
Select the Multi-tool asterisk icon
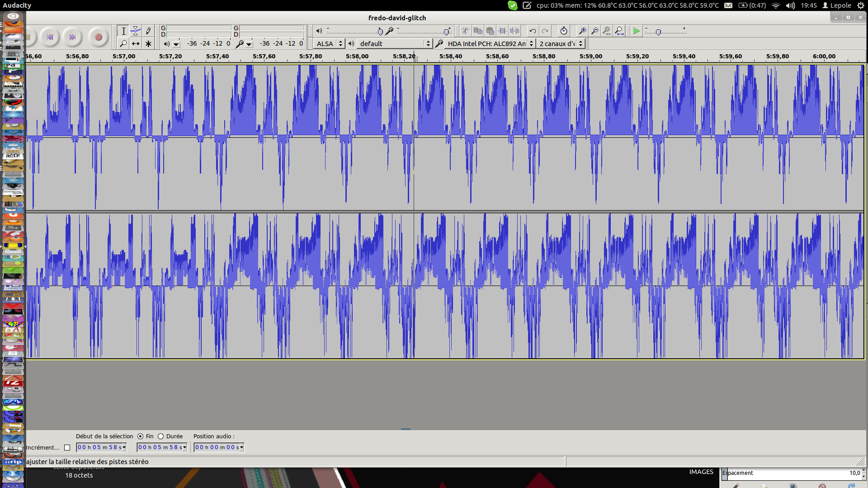(148, 43)
